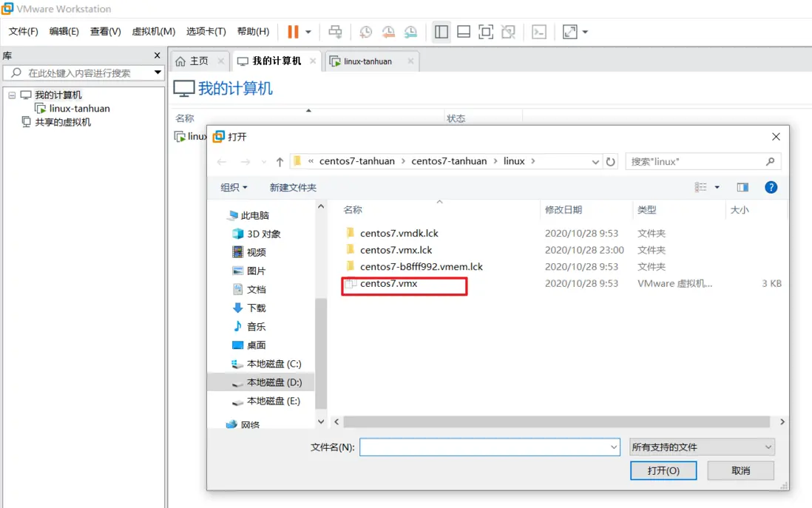
Task: Select 桌面 in the navigation pane
Action: (250, 345)
